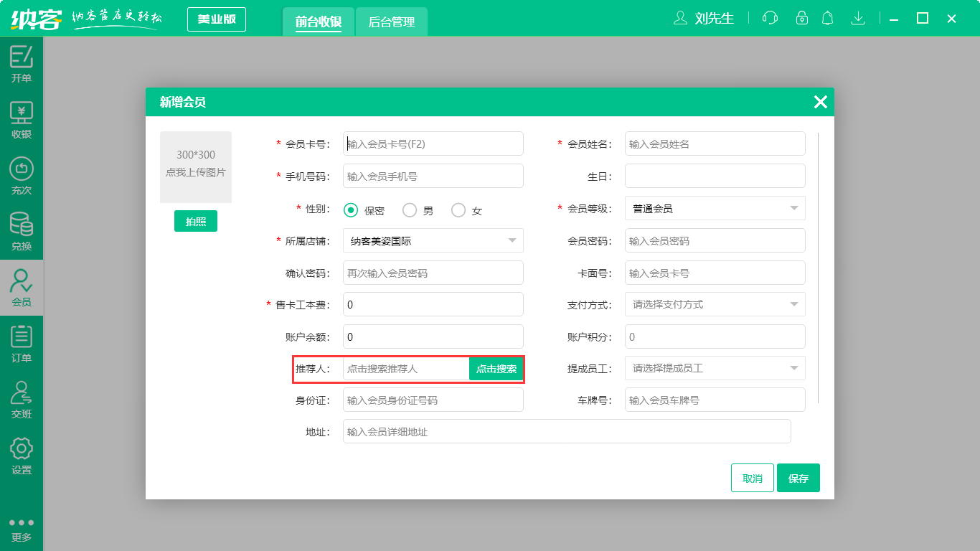The height and width of the screenshot is (551, 980).
Task: Click the dialog's vertical scrollbar
Action: pos(818,269)
